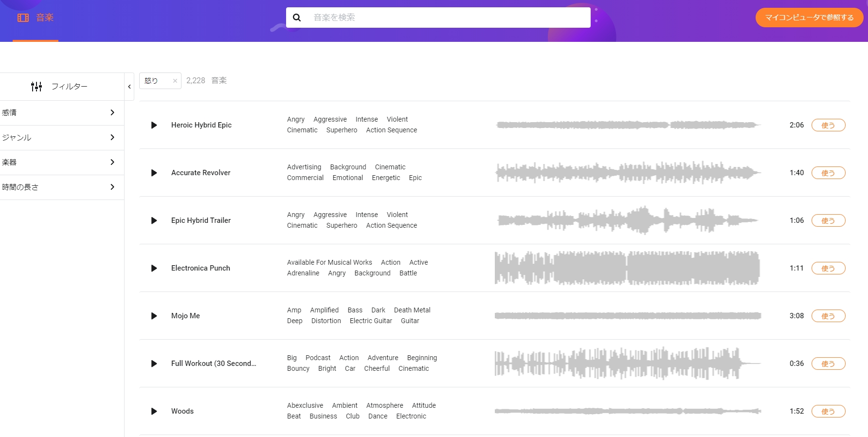The image size is (868, 437).
Task: Play the Epic Hybrid Trailer track
Action: [154, 220]
